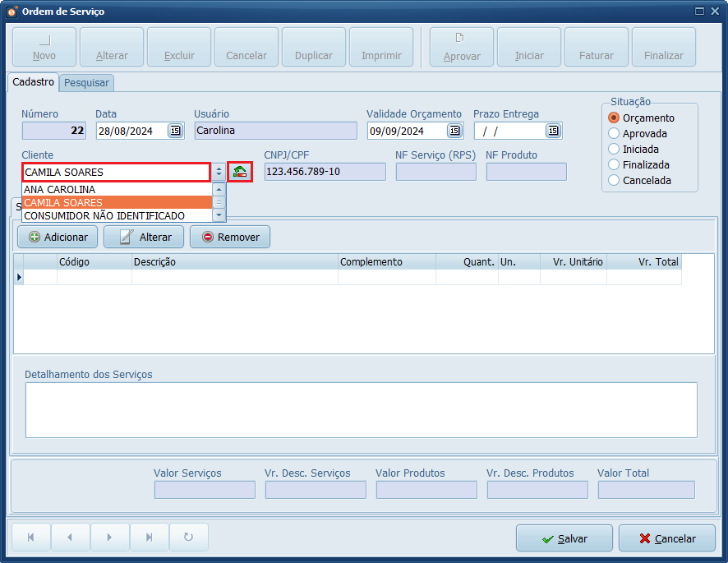Go to the previous record
The width and height of the screenshot is (728, 563).
pyautogui.click(x=70, y=538)
